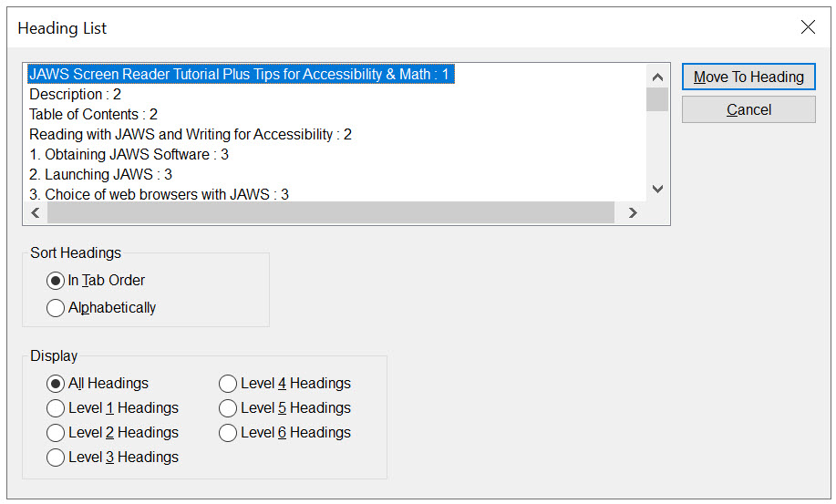Select 2. Launching JAWS : 3 heading
This screenshot has height=504, width=836.
coord(101,175)
